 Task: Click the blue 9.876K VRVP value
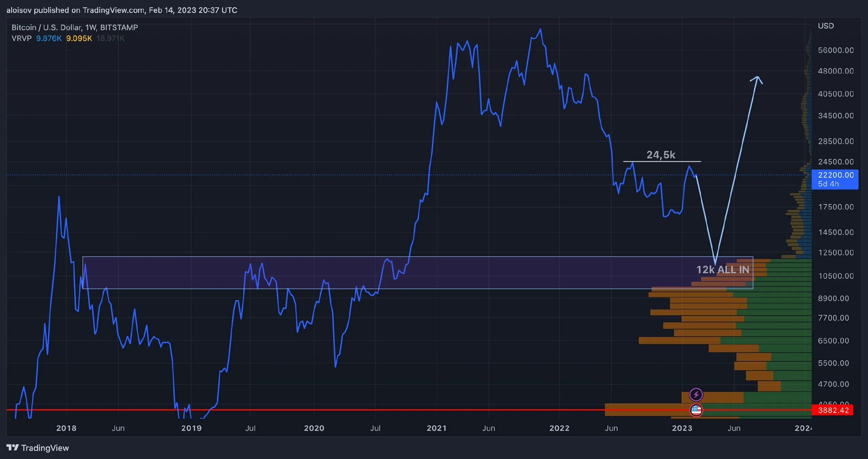[49, 38]
